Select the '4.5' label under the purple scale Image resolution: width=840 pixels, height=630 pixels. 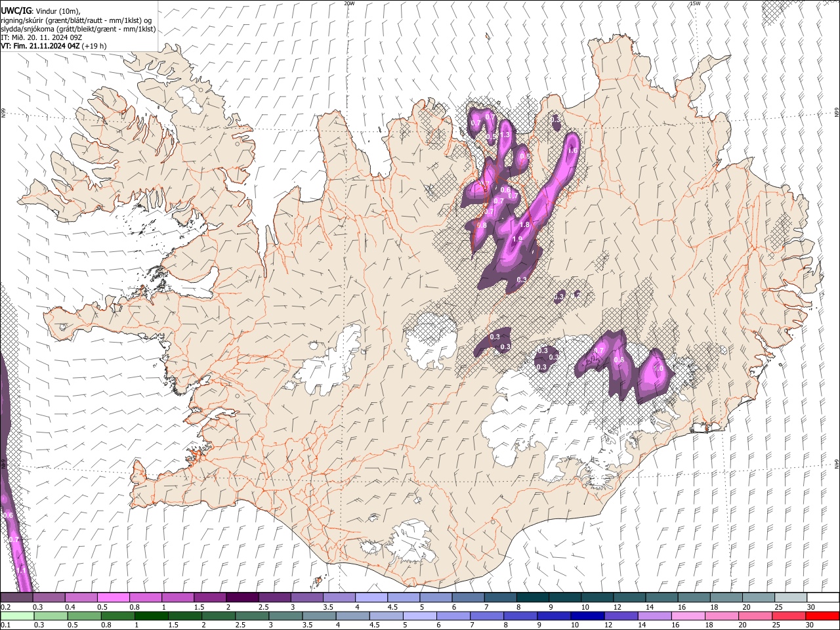[392, 607]
